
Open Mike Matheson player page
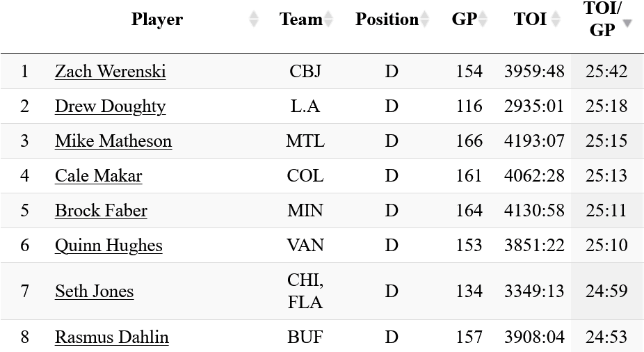pyautogui.click(x=113, y=141)
